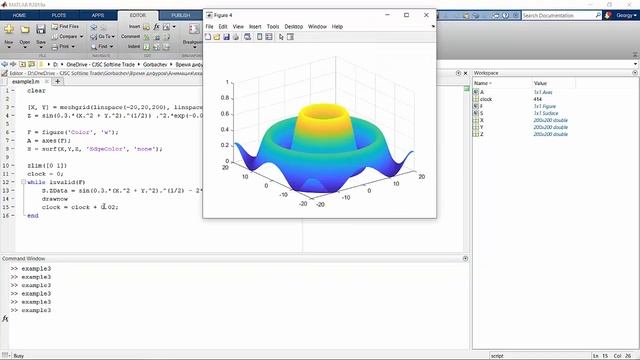
Task: Click New Figure icon in Figure 4 toolbar
Action: (x=208, y=37)
